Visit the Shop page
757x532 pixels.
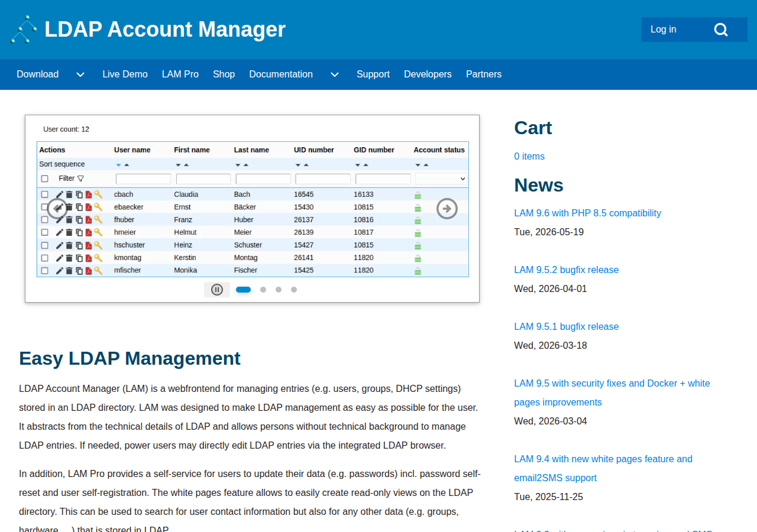(224, 74)
